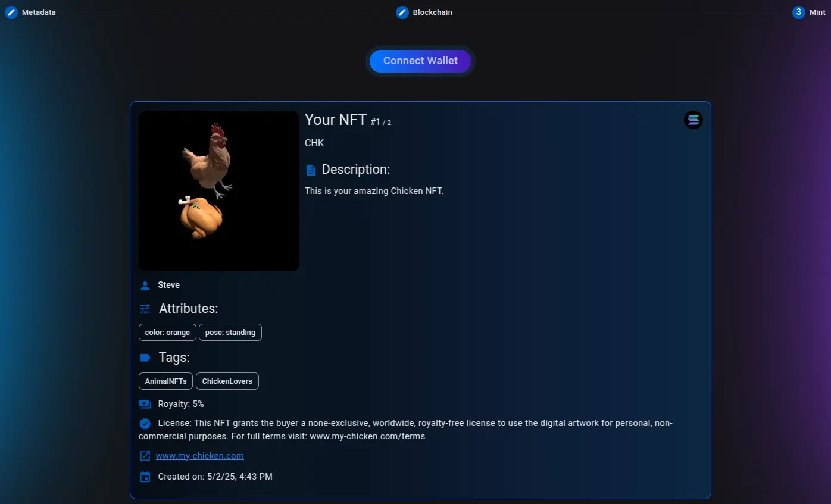Select the document icon beside Description
Image resolution: width=831 pixels, height=504 pixels.
tap(311, 170)
